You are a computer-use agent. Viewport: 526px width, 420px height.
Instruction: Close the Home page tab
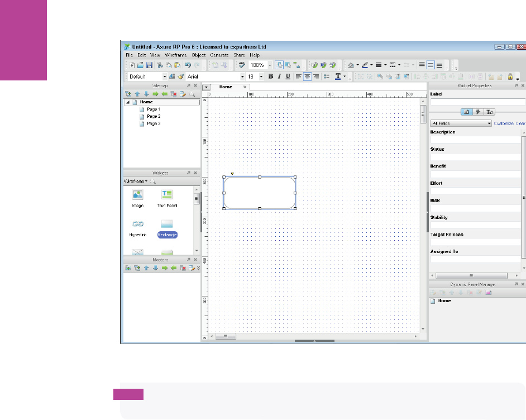pos(245,87)
